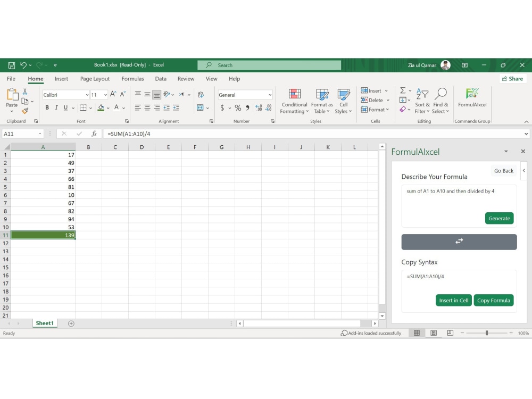Viewport: 532px width, 399px height.
Task: Expand the Delete cells dropdown
Action: (x=387, y=100)
